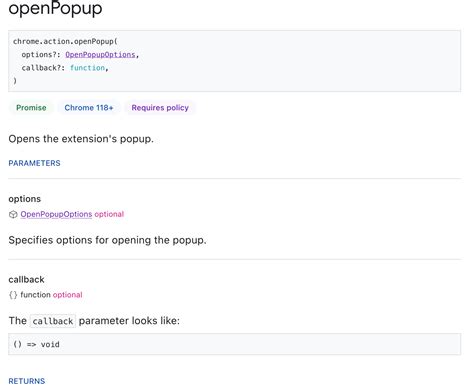Click the PARAMETERS section label

(x=34, y=163)
